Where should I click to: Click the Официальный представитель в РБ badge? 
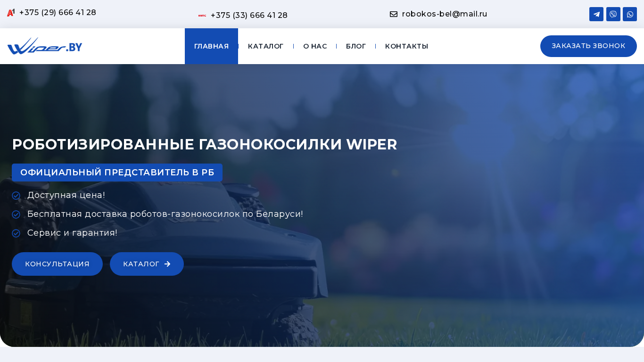click(x=117, y=173)
